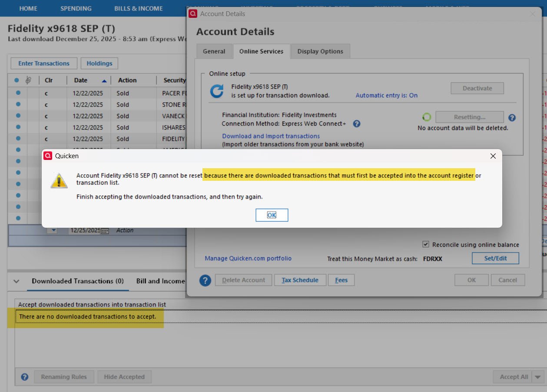Click Set/Edit for Money Market cash
This screenshot has height=392, width=547.
495,258
